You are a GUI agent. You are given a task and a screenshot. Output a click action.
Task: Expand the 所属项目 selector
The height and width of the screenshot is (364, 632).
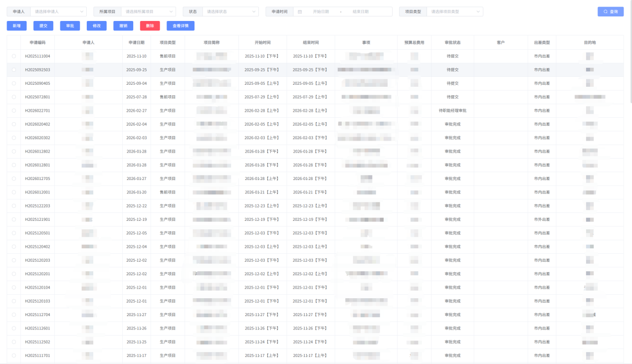[x=148, y=11]
